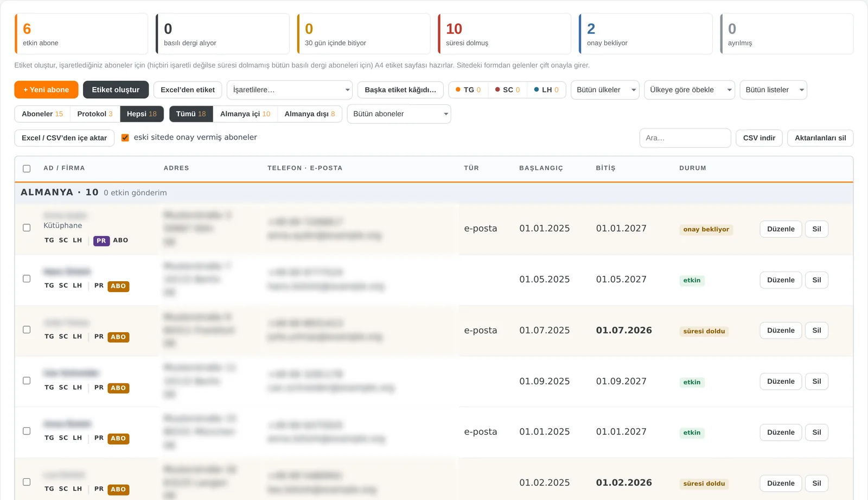
Task: Uncheck eski sitede onay vermiş aboneler
Action: point(125,138)
